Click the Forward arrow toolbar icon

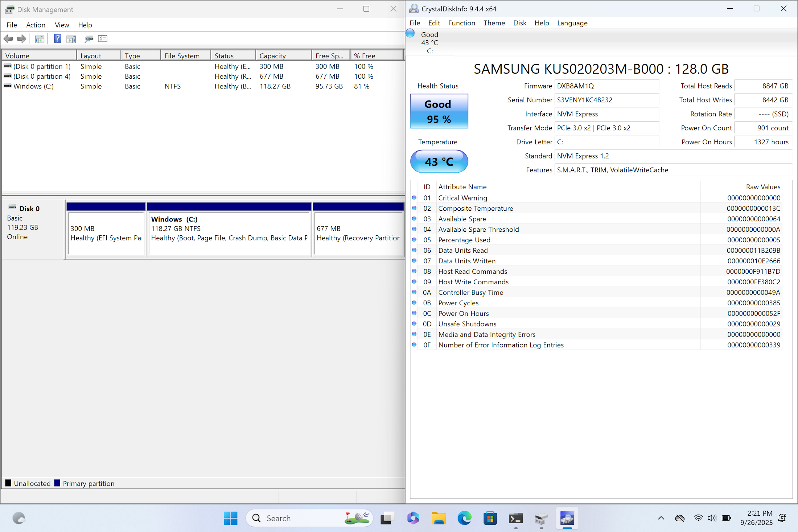point(22,39)
